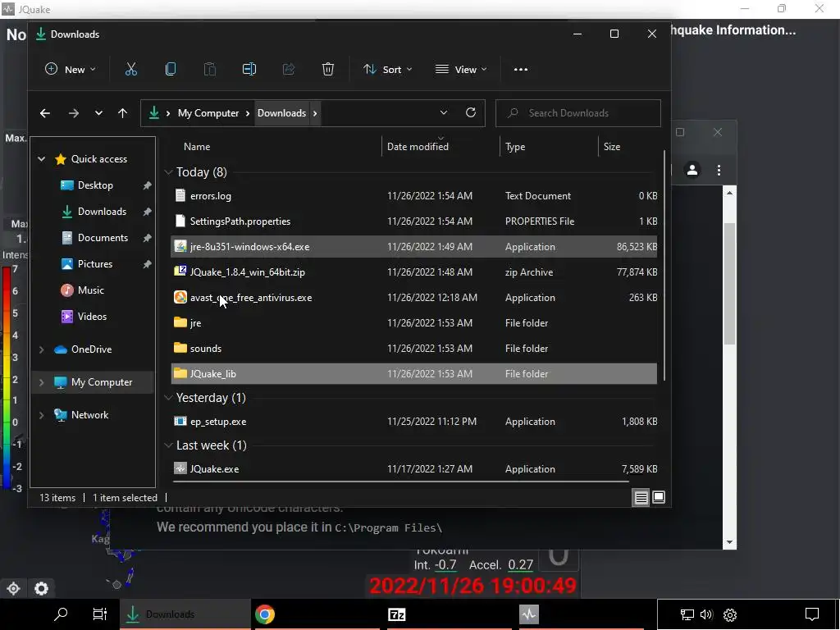
Task: Collapse the Quick access tree node
Action: (42, 159)
